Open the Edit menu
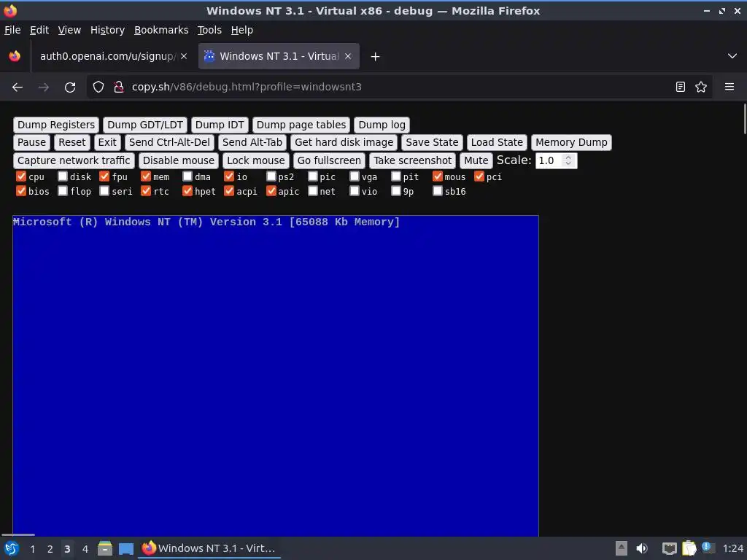This screenshot has height=560, width=747. pyautogui.click(x=39, y=30)
